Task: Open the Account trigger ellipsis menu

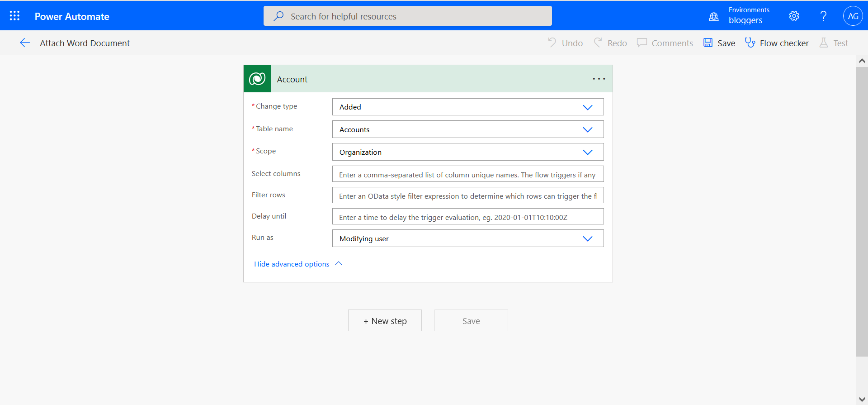Action: coord(599,79)
